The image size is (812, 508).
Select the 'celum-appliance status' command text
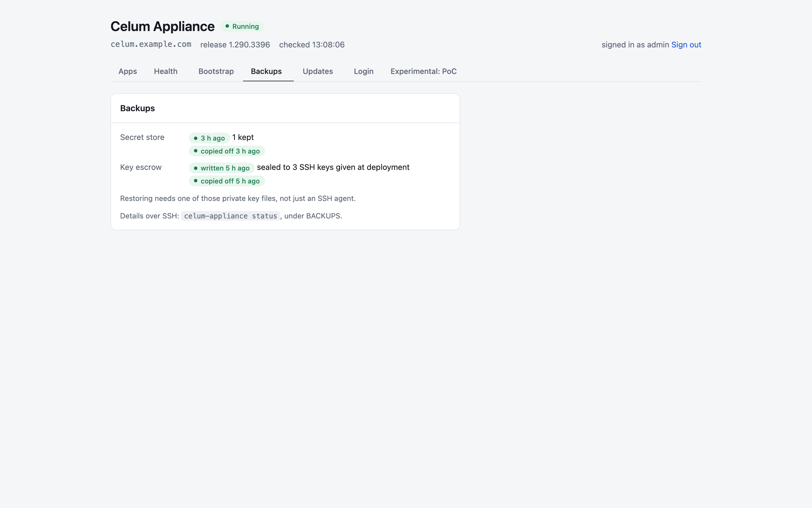pyautogui.click(x=231, y=216)
